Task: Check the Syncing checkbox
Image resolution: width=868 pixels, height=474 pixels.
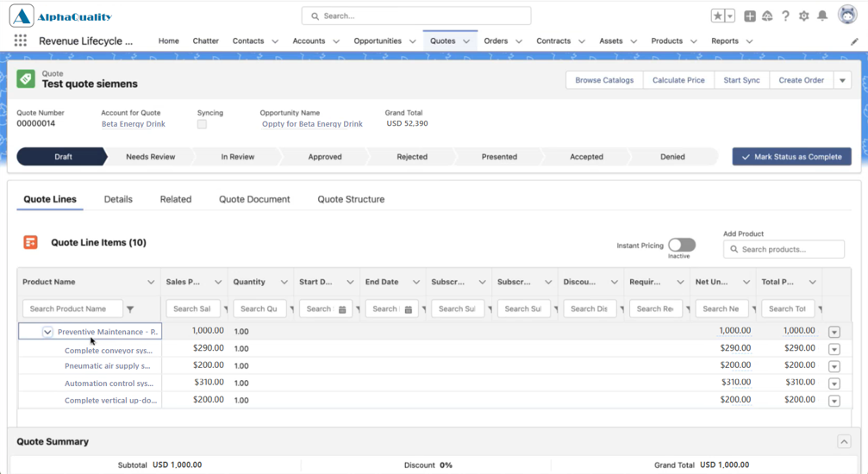Action: tap(202, 124)
